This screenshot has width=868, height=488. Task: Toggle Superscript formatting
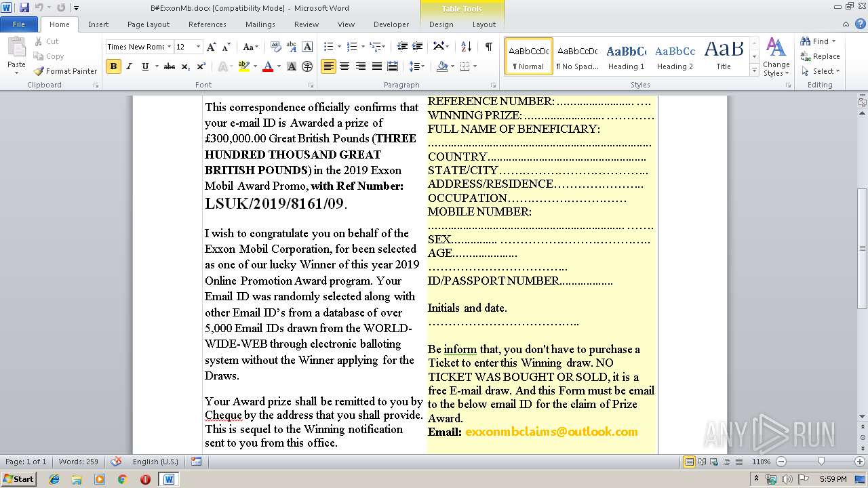[x=201, y=66]
